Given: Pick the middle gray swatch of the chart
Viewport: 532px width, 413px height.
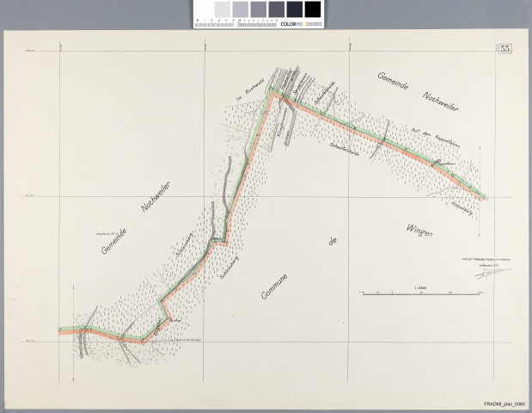Looking at the screenshot, I should [x=258, y=9].
